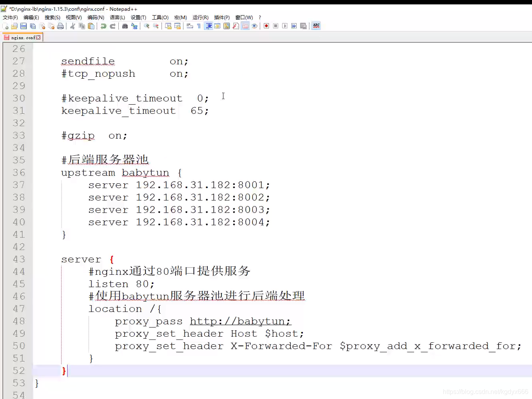The width and height of the screenshot is (532, 399).
Task: Open the 文件(F) menu
Action: [10, 18]
